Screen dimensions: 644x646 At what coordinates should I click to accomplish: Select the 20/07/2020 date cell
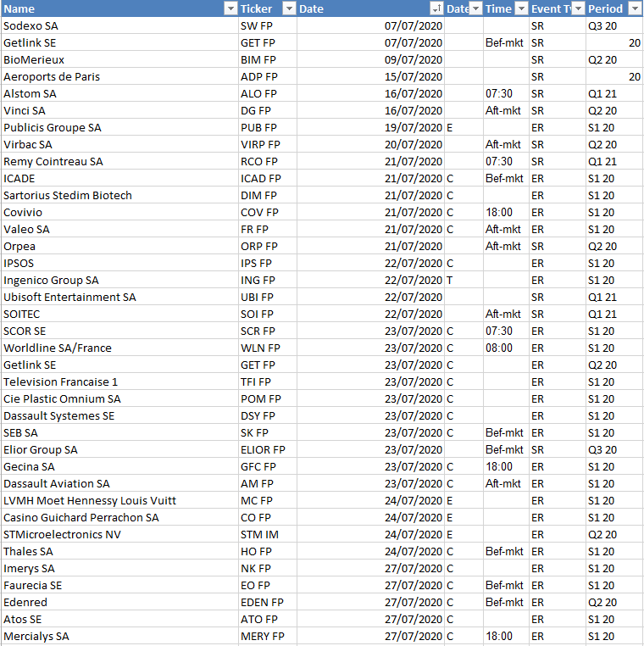[370, 145]
